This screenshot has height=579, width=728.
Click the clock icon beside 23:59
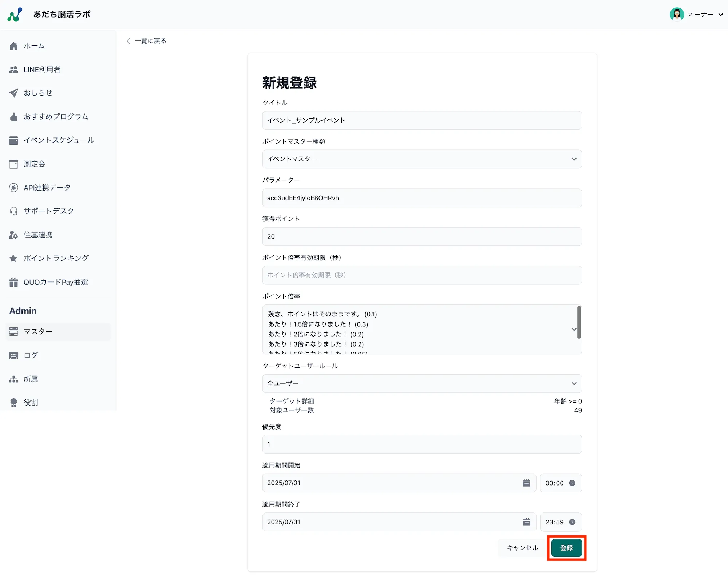573,522
